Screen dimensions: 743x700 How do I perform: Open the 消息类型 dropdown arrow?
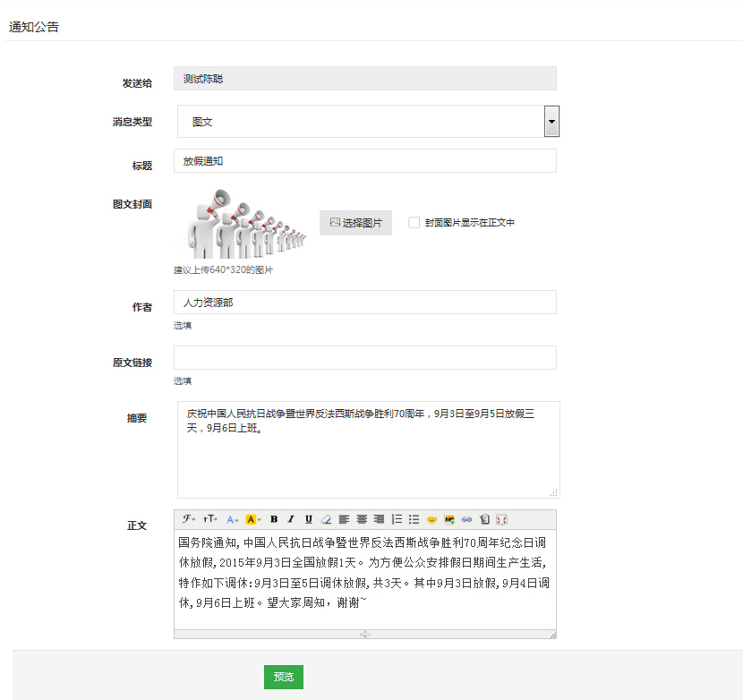(x=551, y=122)
